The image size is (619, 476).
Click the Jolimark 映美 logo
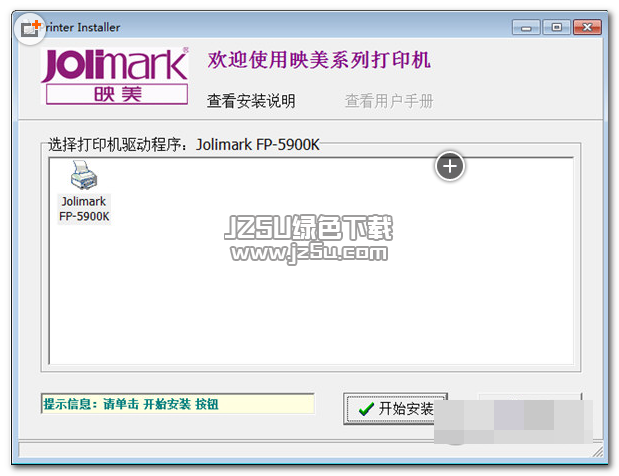tap(114, 76)
